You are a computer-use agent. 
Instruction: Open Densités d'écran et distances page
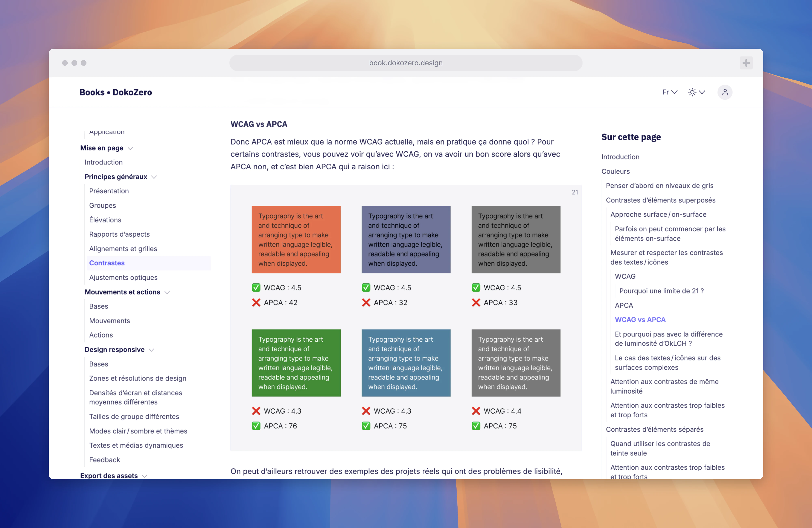(x=135, y=397)
